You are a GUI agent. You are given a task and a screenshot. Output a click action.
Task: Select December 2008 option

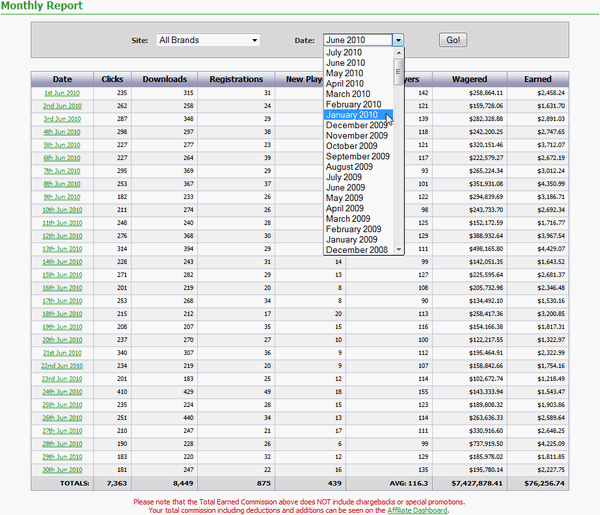[x=357, y=250]
